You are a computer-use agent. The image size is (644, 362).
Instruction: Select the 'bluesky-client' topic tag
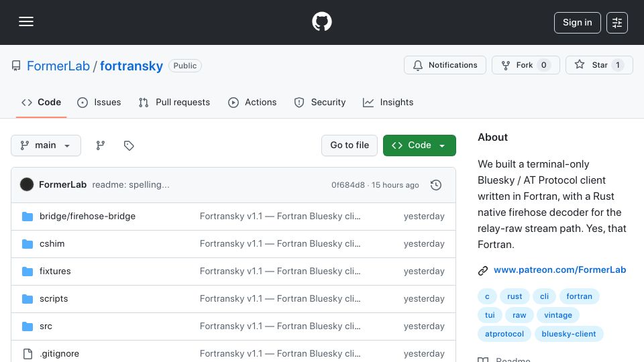pyautogui.click(x=568, y=334)
